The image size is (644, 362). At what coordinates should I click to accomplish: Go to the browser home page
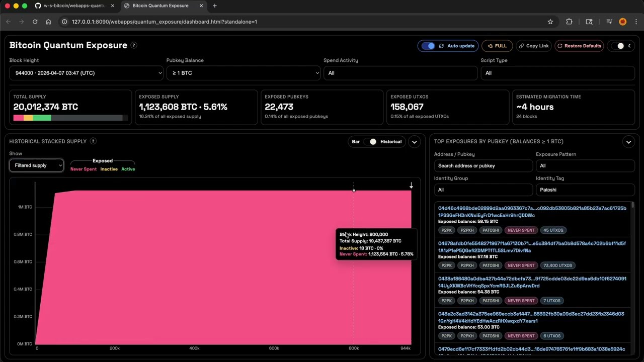coord(48,22)
